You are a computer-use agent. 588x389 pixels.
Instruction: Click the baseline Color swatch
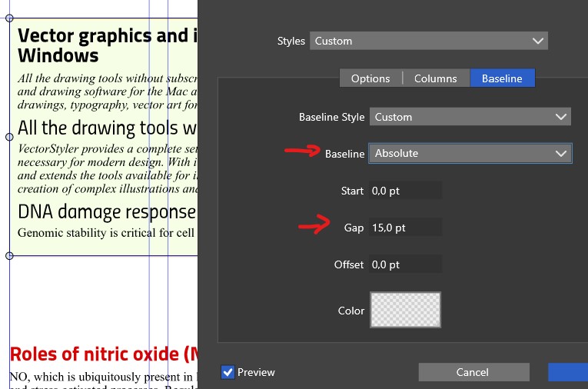pyautogui.click(x=405, y=310)
